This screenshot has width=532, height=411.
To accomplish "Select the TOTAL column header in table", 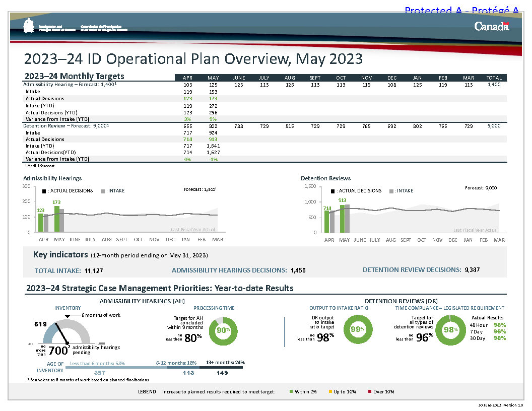I will pyautogui.click(x=494, y=78).
